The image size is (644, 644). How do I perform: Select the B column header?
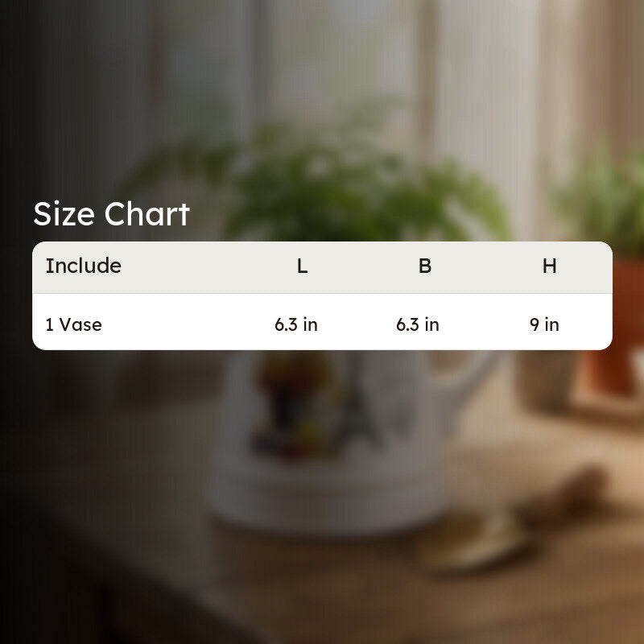coord(425,266)
